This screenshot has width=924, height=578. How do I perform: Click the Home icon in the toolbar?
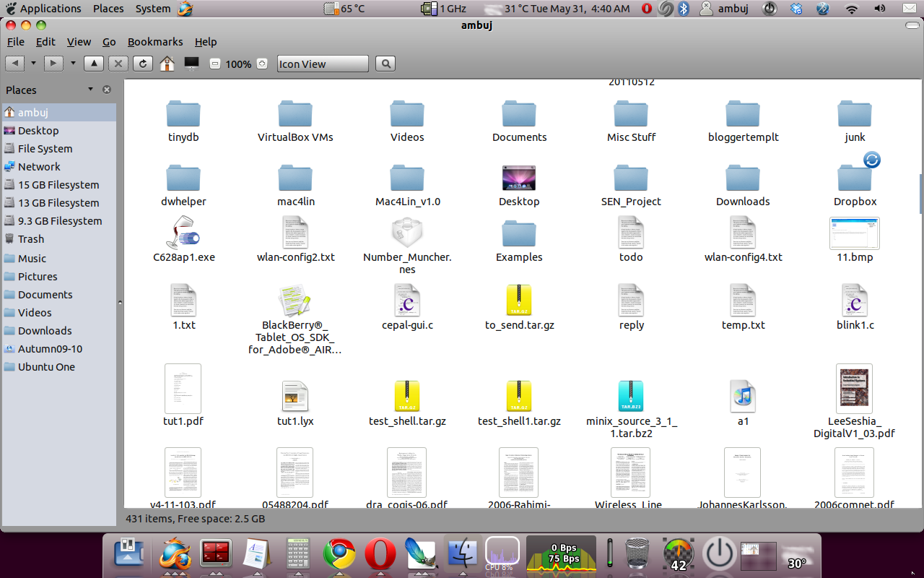click(167, 64)
